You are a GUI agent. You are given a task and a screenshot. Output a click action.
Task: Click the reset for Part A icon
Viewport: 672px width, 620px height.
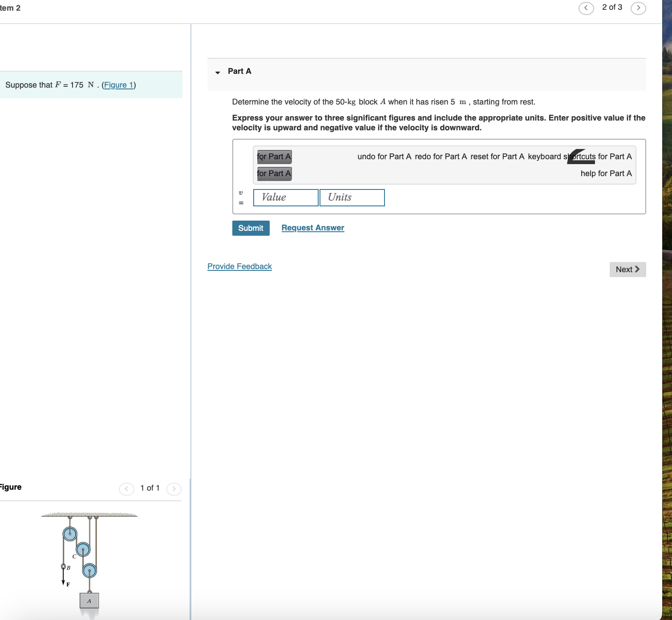498,157
